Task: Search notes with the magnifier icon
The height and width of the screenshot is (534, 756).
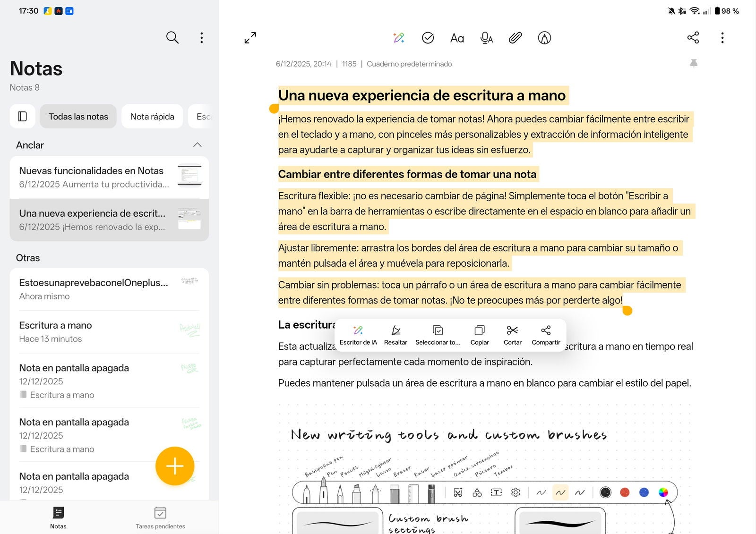Action: [172, 38]
